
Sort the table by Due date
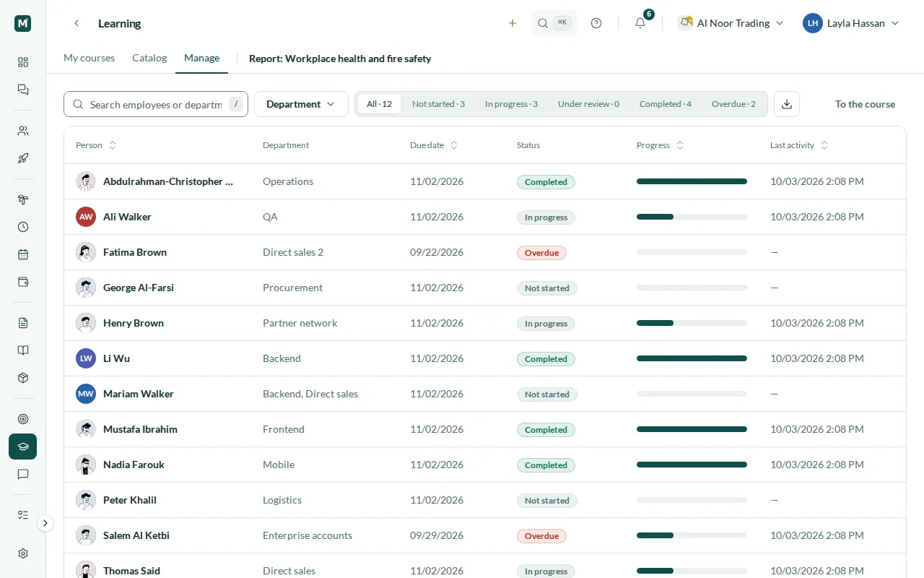click(x=434, y=145)
